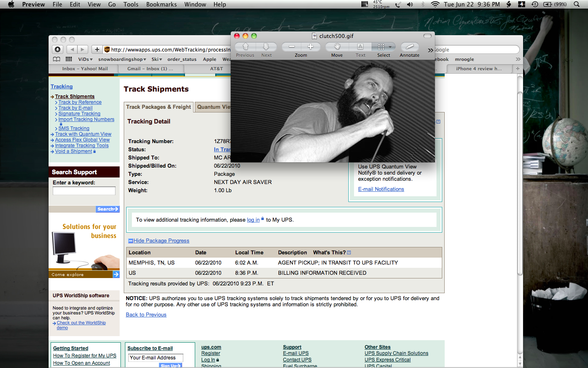The height and width of the screenshot is (368, 588).
Task: Show all bookmarks via the open-book icon
Action: pos(56,59)
